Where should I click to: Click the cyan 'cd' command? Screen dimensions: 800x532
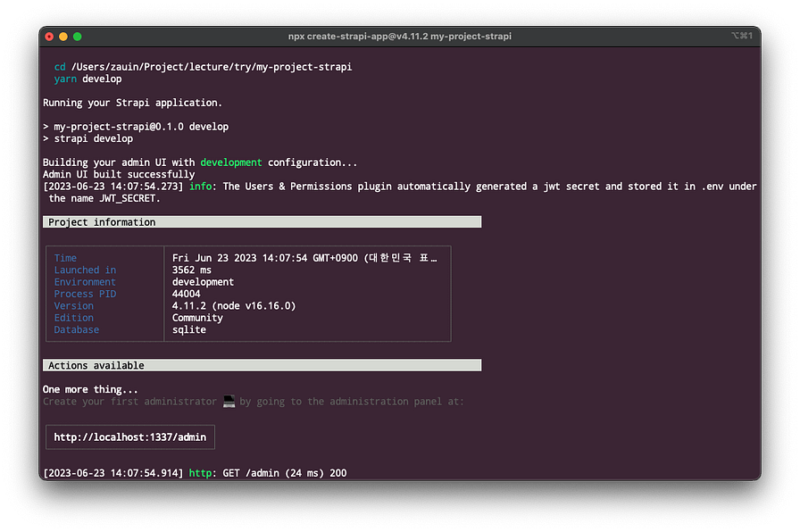click(60, 67)
